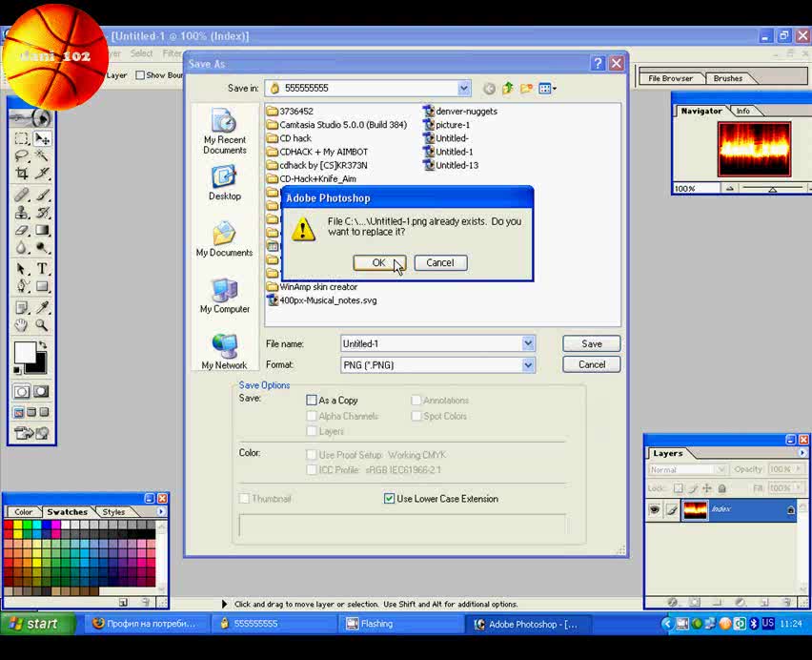
Task: Open My Recent Documents location
Action: tap(224, 132)
